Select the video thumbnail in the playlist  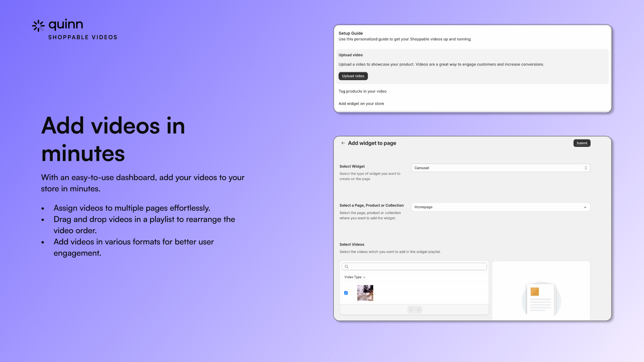tap(365, 293)
